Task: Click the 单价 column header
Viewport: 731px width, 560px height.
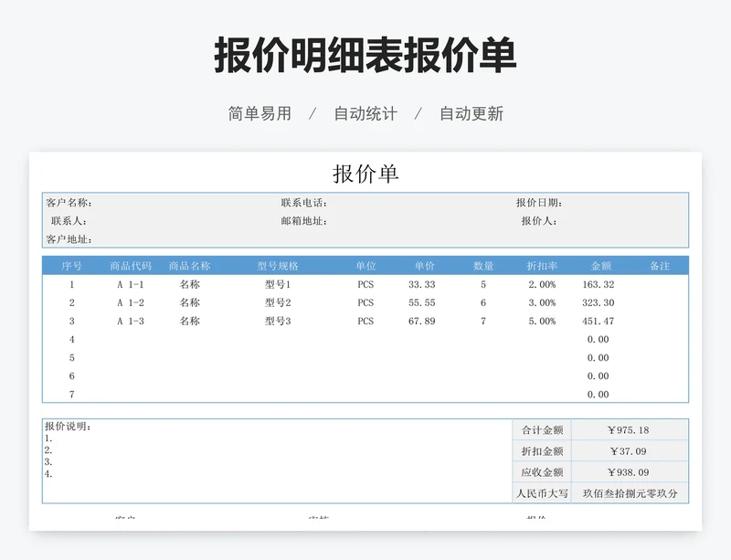Action: [x=425, y=266]
